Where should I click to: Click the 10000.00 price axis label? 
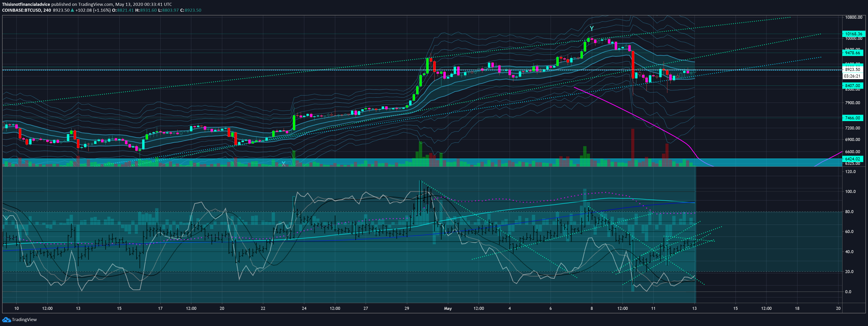(853, 38)
